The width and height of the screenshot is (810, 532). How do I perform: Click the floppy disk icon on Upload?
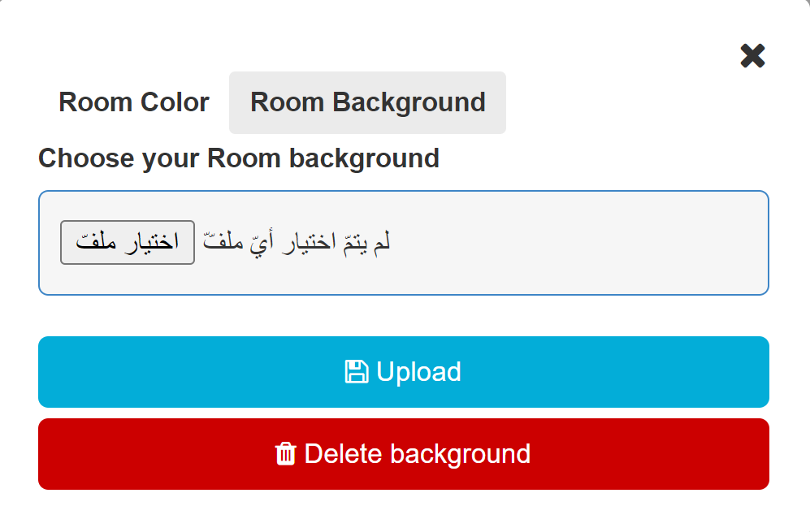[x=356, y=372]
